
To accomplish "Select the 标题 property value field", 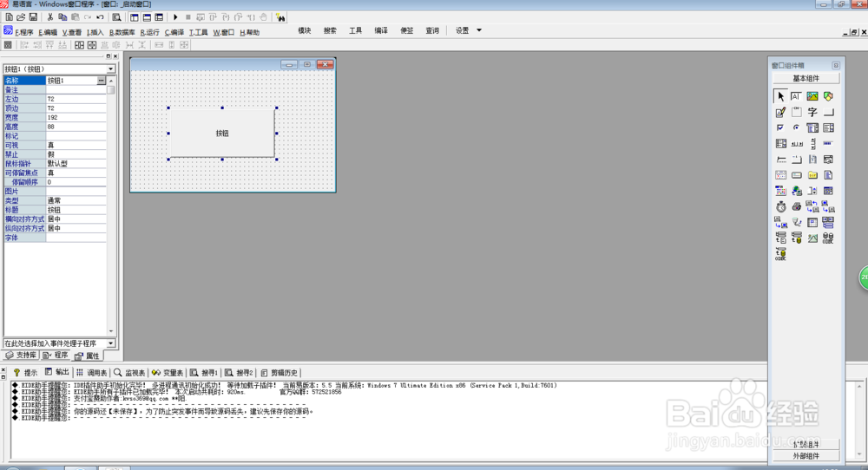I will 76,210.
